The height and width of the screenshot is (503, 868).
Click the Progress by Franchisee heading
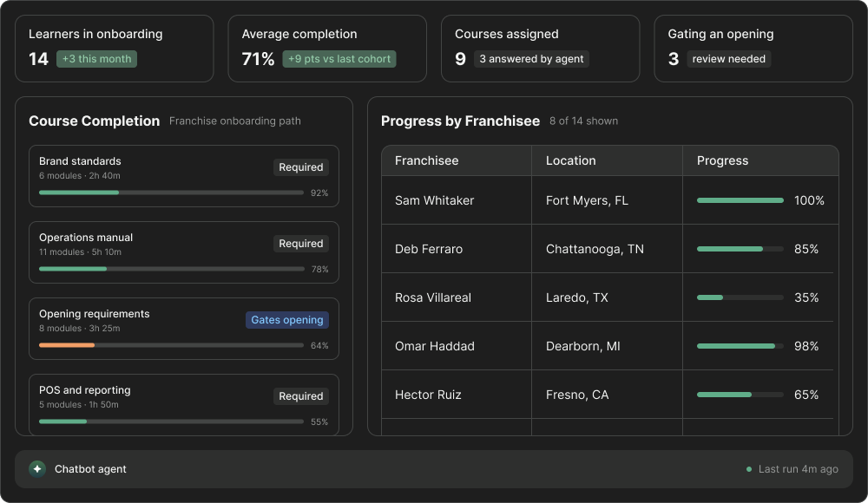click(460, 121)
